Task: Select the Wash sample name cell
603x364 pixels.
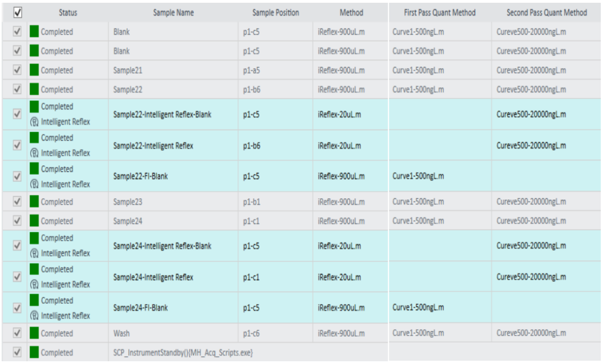Action: pos(173,333)
